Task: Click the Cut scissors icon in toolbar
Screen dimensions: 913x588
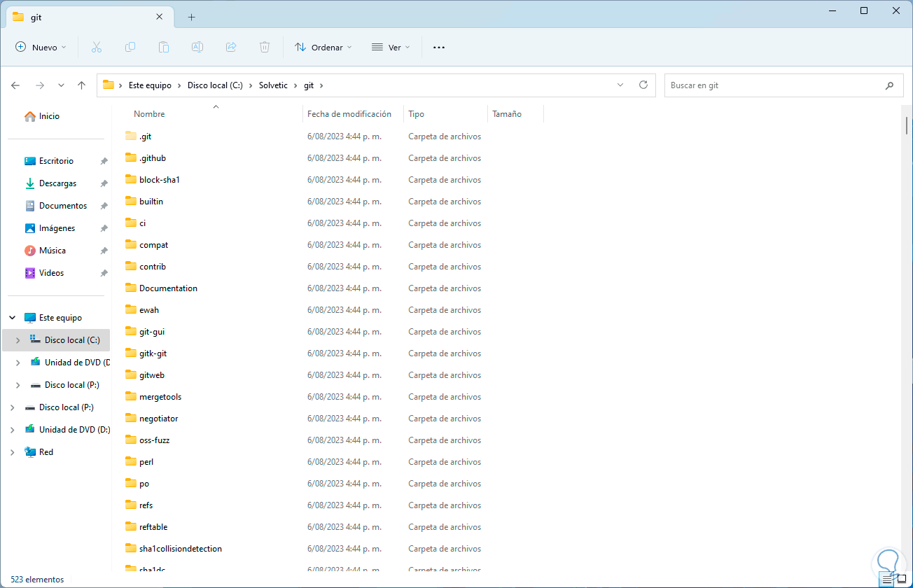Action: pyautogui.click(x=97, y=48)
